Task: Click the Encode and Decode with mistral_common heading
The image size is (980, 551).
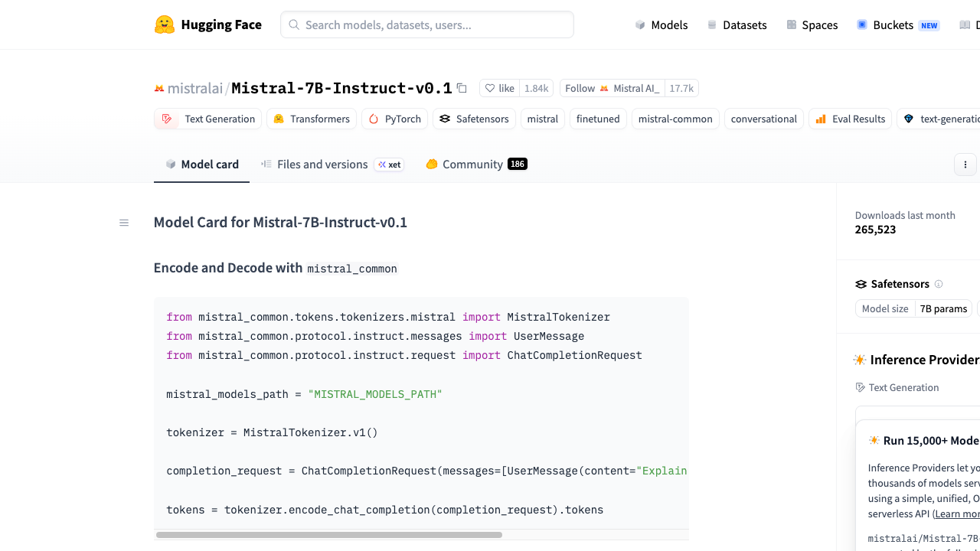Action: 276,268
